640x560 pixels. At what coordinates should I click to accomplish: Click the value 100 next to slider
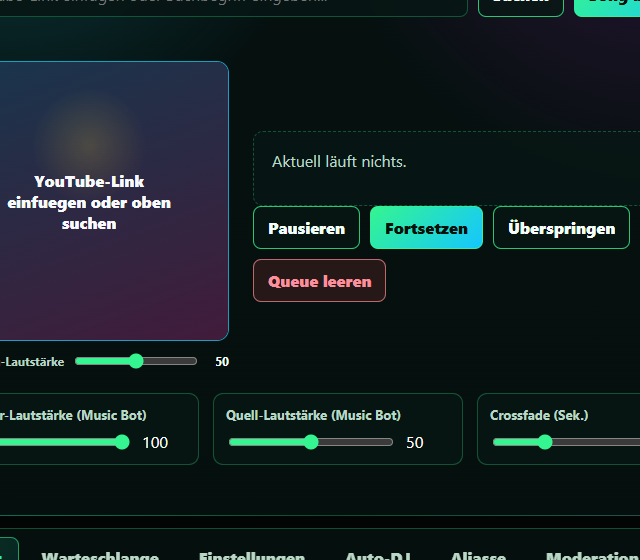point(155,443)
